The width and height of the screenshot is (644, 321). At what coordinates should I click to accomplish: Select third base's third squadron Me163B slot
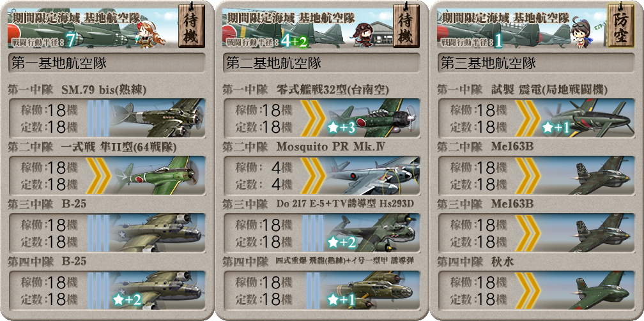(x=536, y=232)
